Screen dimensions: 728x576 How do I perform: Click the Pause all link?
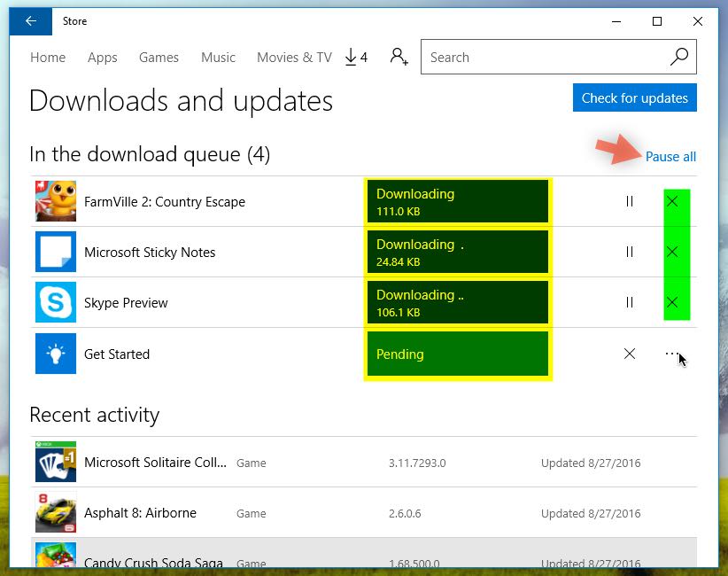[x=670, y=157]
